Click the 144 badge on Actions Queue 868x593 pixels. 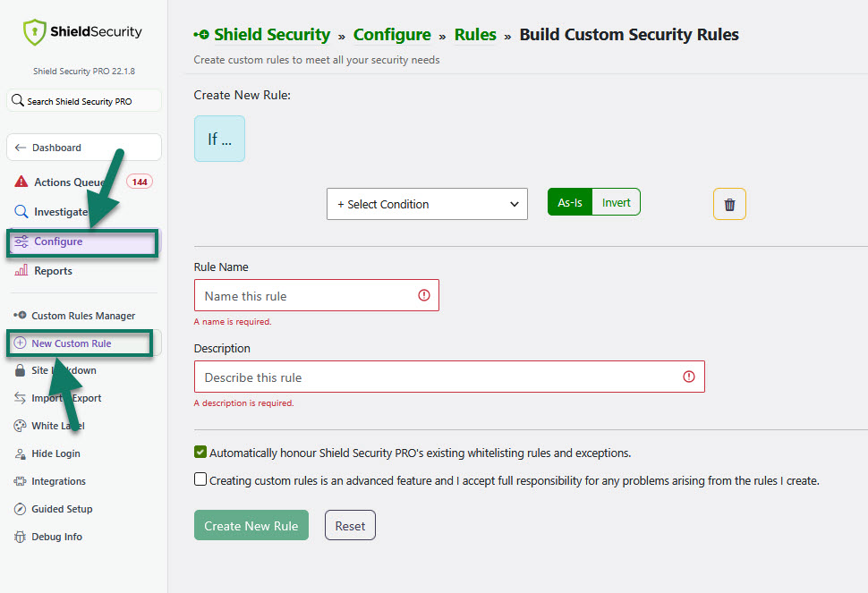[x=140, y=182]
